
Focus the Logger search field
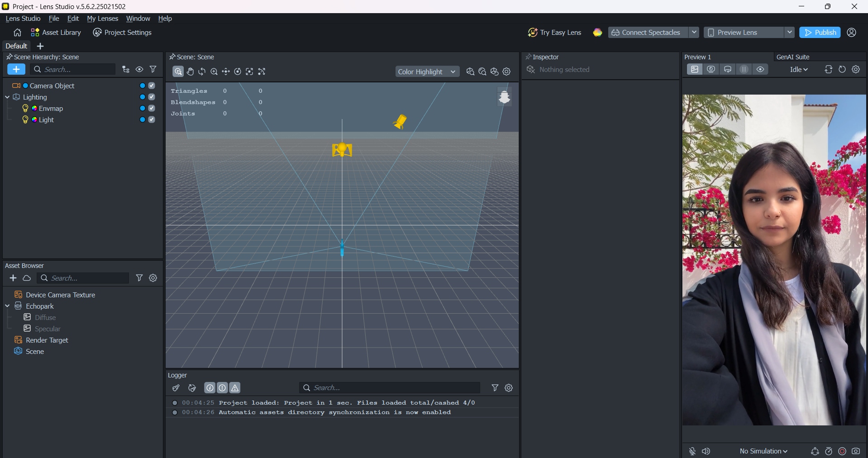[389, 388]
